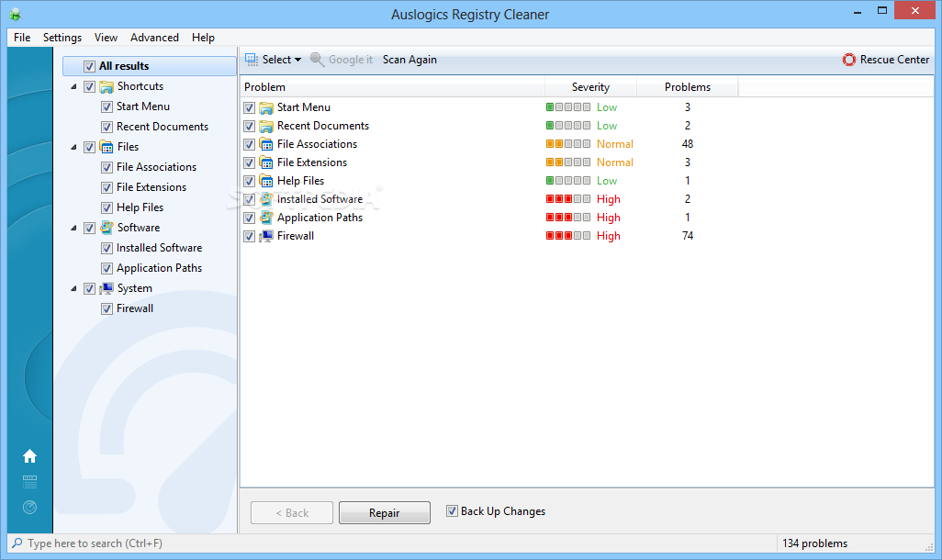Click the File Associations severity bar indicator

pos(567,143)
